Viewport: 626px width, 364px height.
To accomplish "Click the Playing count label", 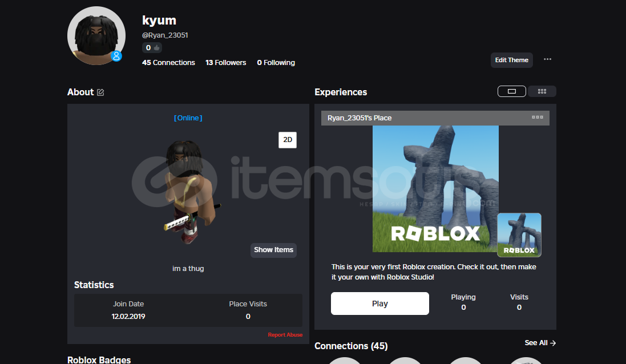I will click(x=463, y=297).
